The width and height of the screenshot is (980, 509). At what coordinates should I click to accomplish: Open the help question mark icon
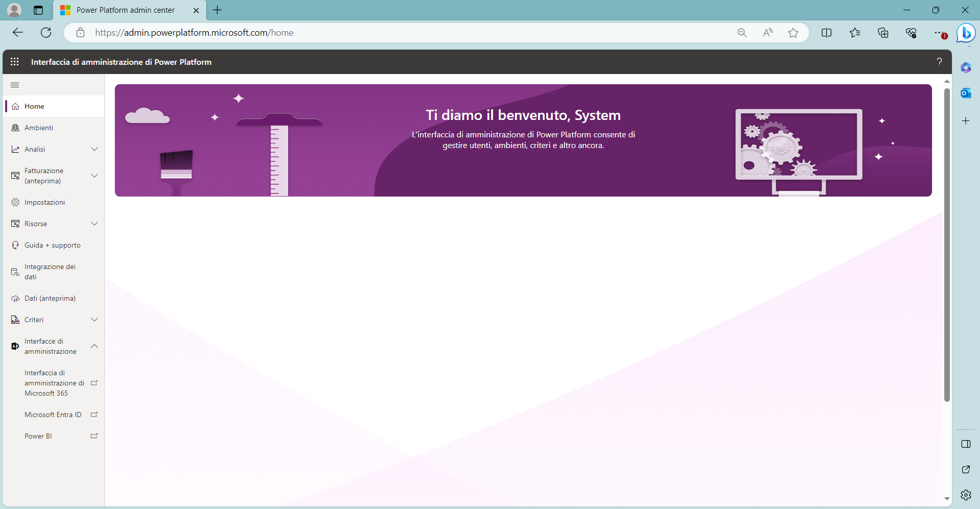tap(939, 62)
